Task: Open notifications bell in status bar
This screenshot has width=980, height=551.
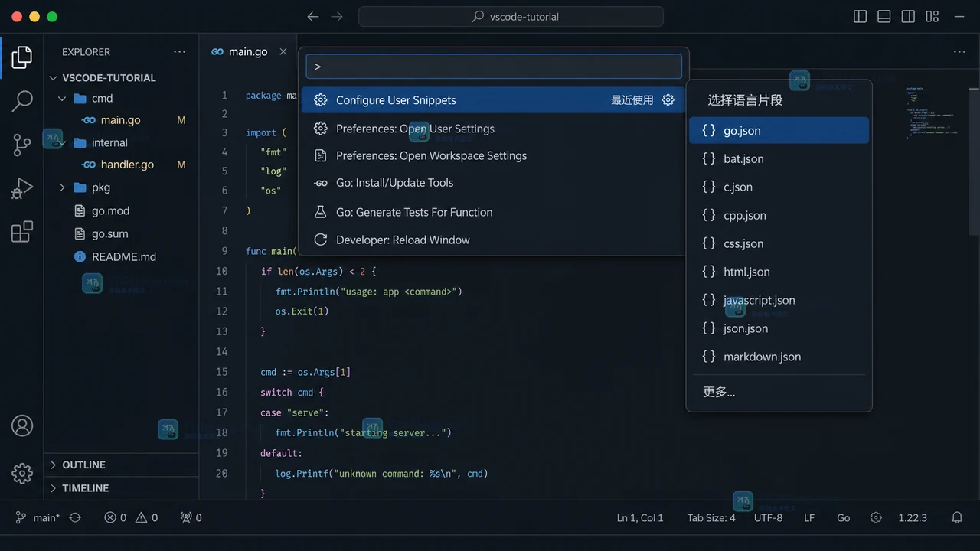Action: tap(957, 517)
